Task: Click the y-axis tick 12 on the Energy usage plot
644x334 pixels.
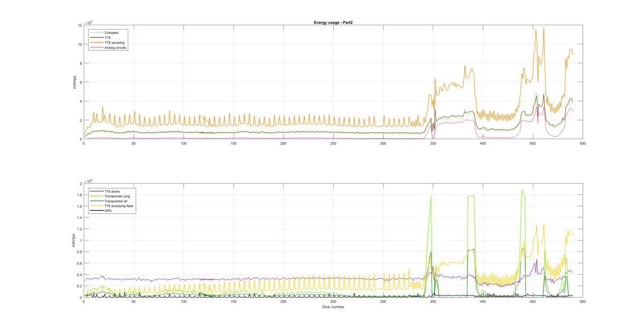Action: coord(79,25)
